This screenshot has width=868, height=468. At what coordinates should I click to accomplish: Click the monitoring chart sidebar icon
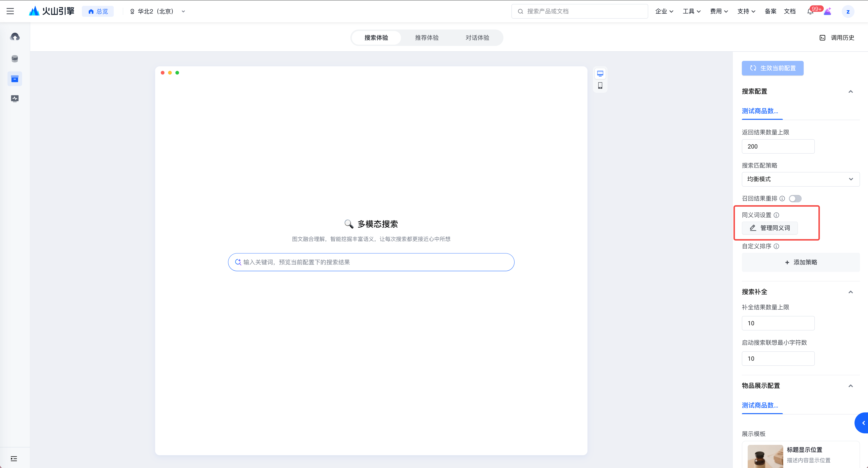[14, 98]
